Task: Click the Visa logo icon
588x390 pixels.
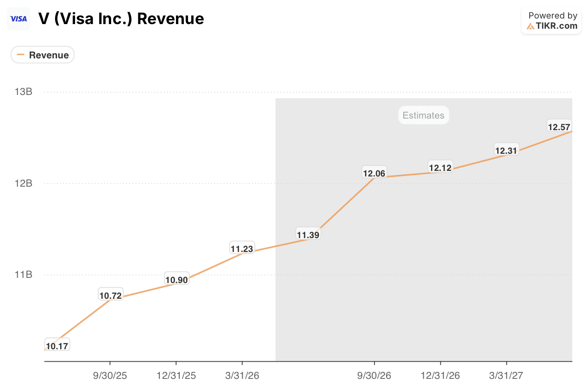Action: 19,19
